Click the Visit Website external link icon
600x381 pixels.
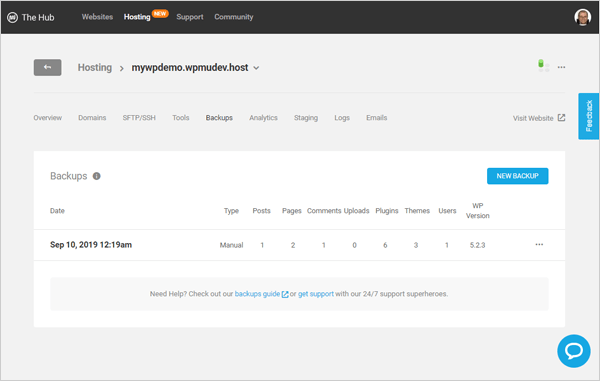coord(561,118)
